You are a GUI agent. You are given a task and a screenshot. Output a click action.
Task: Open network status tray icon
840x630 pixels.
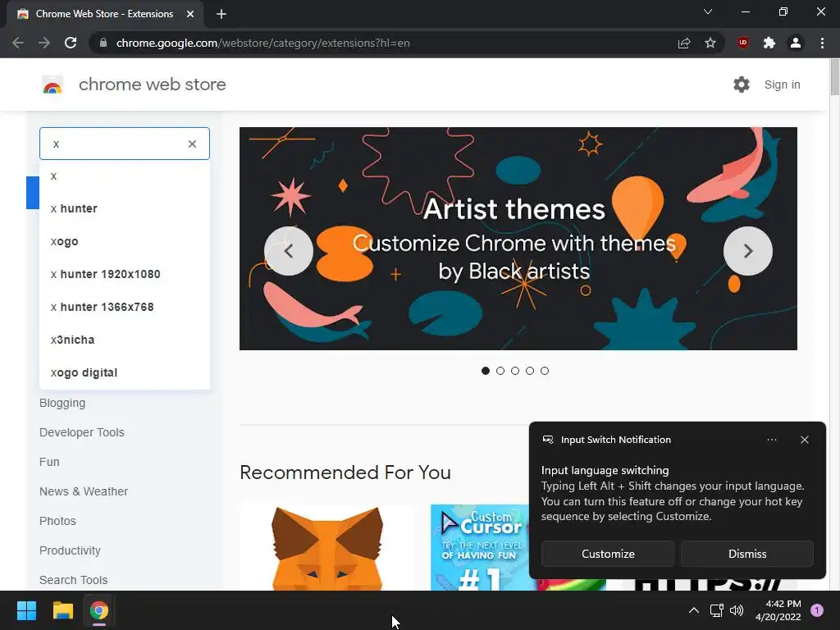coord(716,610)
